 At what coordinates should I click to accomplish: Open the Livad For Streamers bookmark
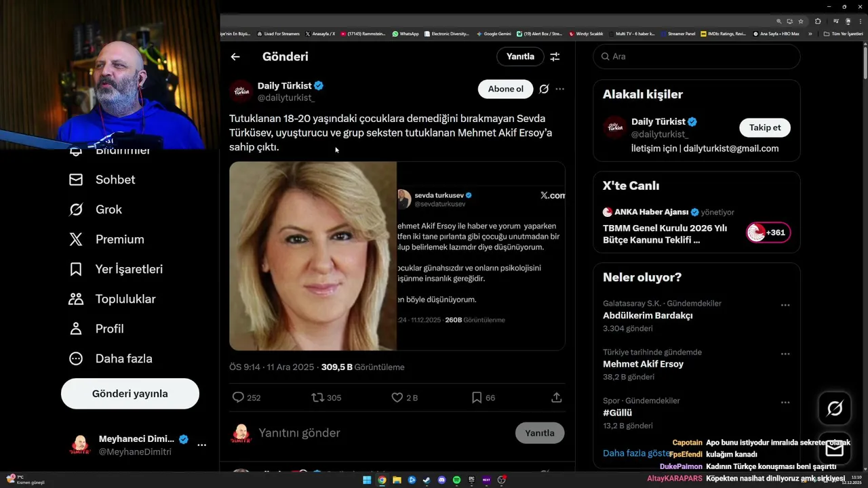pos(278,34)
